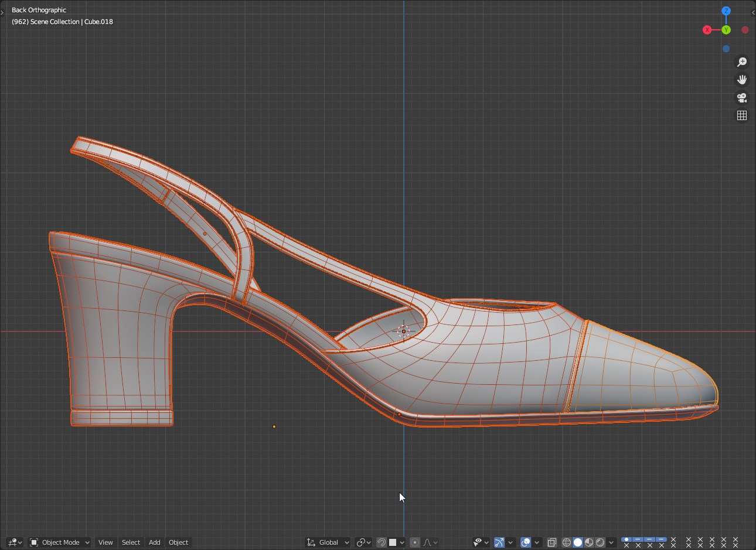The image size is (756, 550).
Task: Click the red X axis gizmo
Action: pyautogui.click(x=707, y=30)
